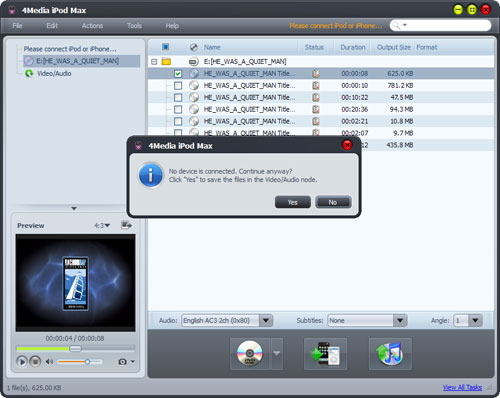Change the 4:3 preview aspect ratio dropdown
Image resolution: width=500 pixels, height=398 pixels.
pyautogui.click(x=102, y=226)
